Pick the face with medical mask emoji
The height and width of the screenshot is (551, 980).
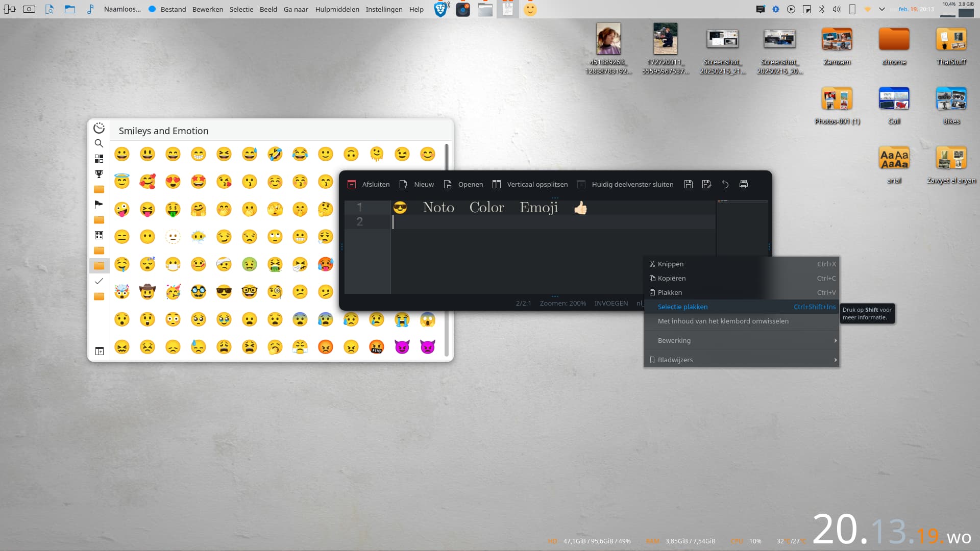click(173, 264)
